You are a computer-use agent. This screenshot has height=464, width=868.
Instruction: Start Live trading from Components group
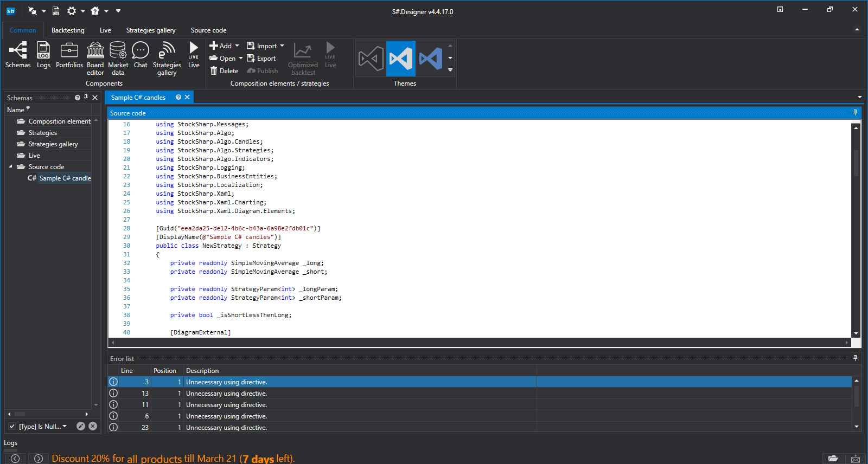[x=194, y=55]
